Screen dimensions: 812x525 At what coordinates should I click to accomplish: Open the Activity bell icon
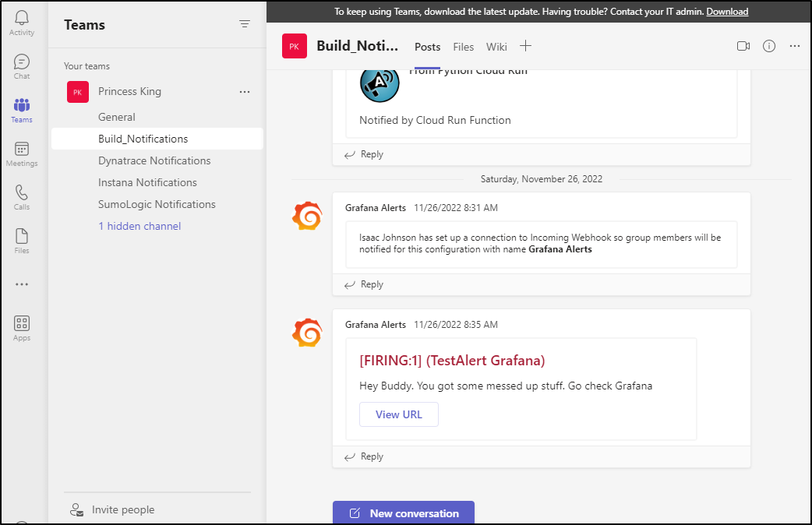(x=21, y=18)
